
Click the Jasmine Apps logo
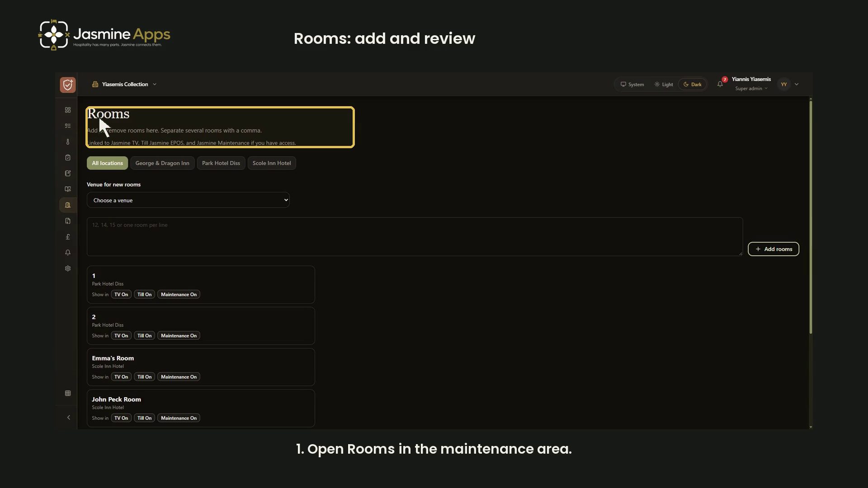click(104, 34)
